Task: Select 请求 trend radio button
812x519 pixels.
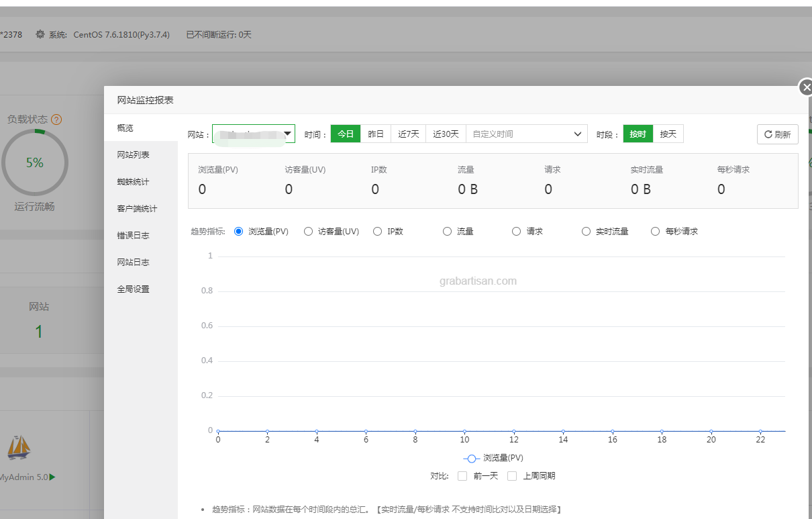Action: [x=516, y=231]
